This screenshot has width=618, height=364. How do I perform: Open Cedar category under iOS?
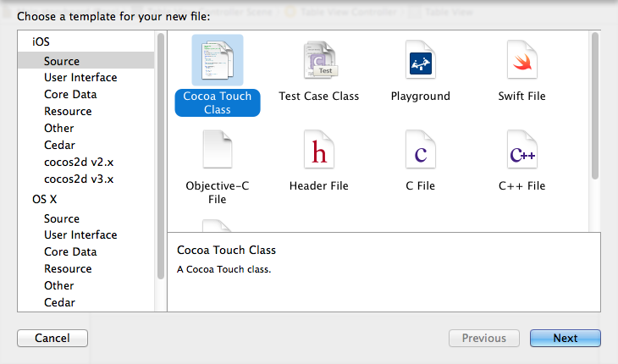[x=59, y=145]
